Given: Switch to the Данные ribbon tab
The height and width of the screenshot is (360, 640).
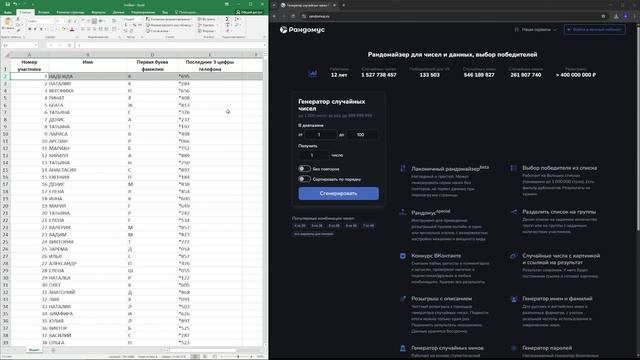Looking at the screenshot, I should [118, 12].
